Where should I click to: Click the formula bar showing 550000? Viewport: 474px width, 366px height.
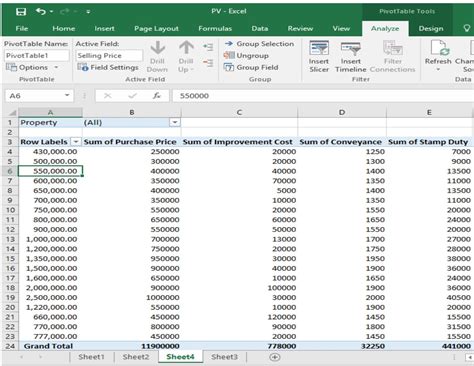[323, 96]
